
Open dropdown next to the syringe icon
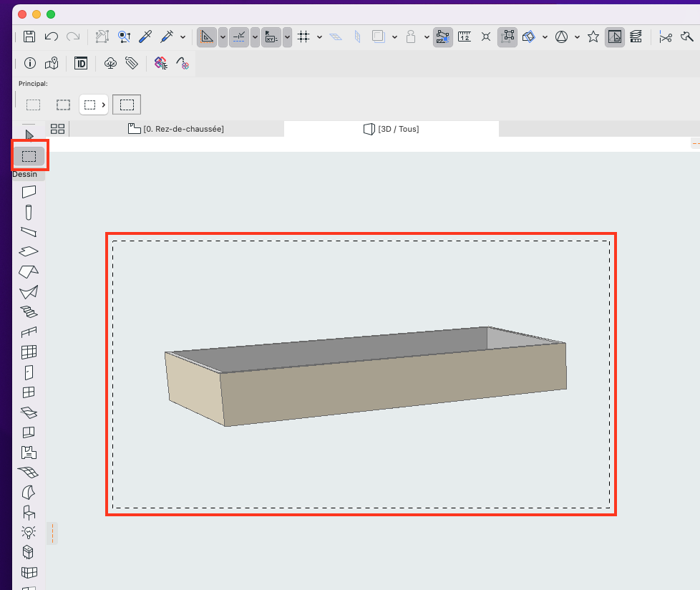183,37
